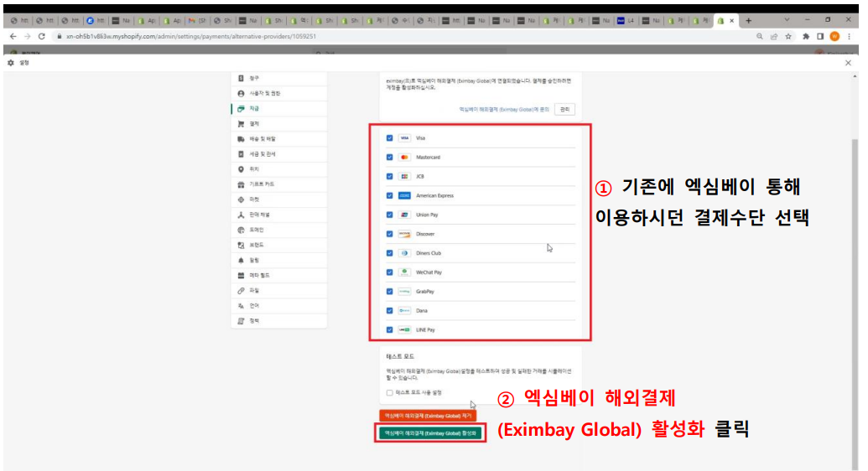This screenshot has width=868, height=471.
Task: Open Chrome extensions puzzle icon
Action: pos(805,36)
